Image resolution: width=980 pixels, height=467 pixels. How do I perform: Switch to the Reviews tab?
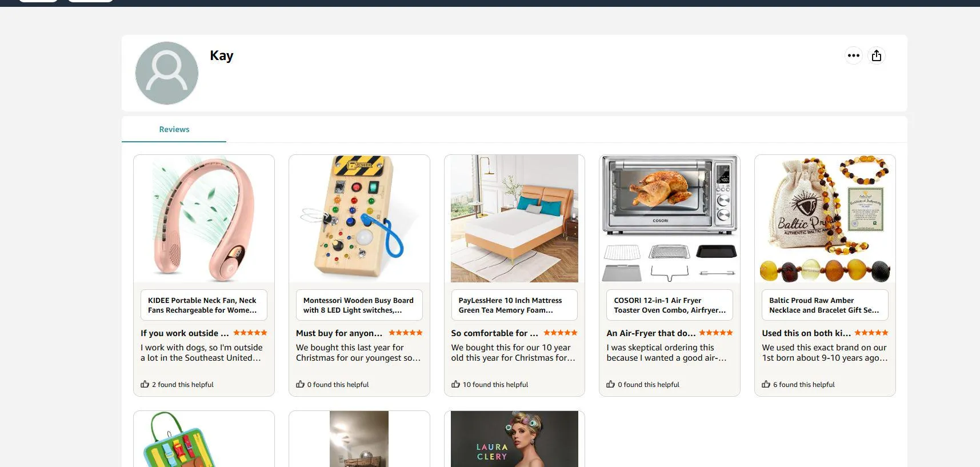174,130
